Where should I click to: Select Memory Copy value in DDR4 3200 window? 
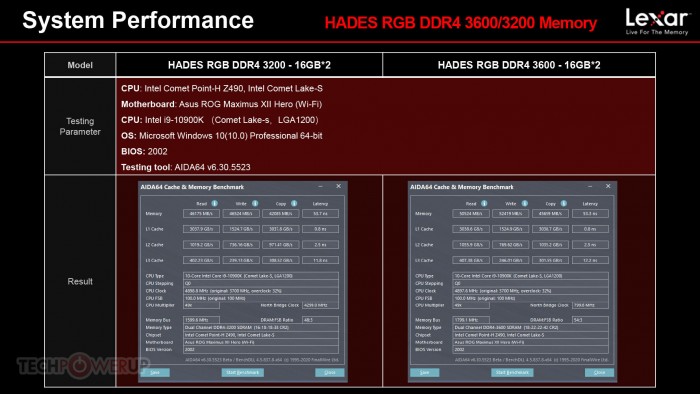(x=280, y=214)
